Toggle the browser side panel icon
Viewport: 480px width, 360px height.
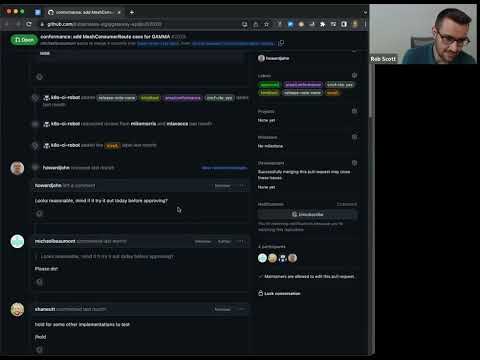[x=344, y=24]
